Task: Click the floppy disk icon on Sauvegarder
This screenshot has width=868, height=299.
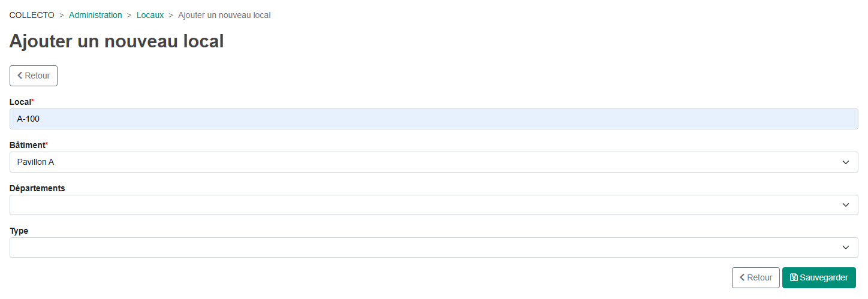Action: [794, 278]
